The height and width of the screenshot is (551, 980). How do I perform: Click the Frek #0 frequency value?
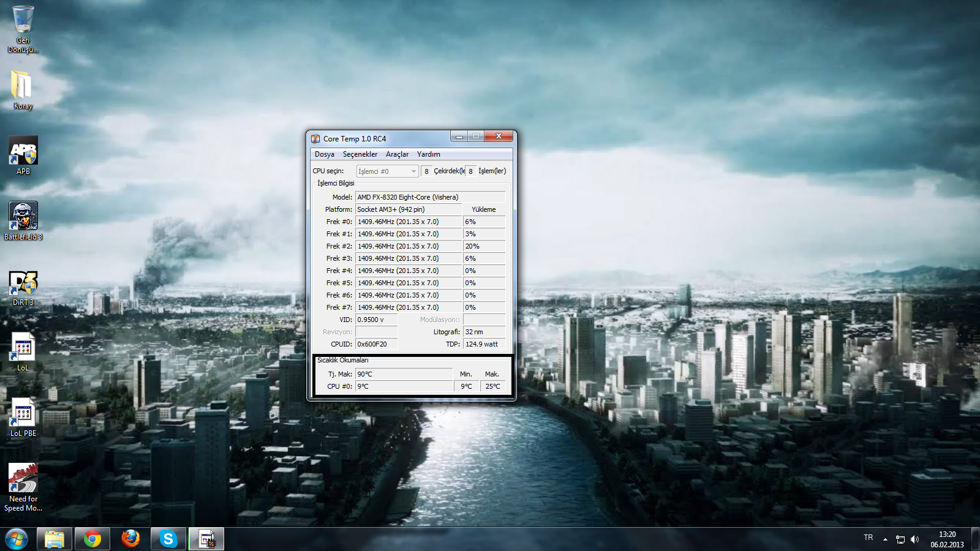[408, 222]
